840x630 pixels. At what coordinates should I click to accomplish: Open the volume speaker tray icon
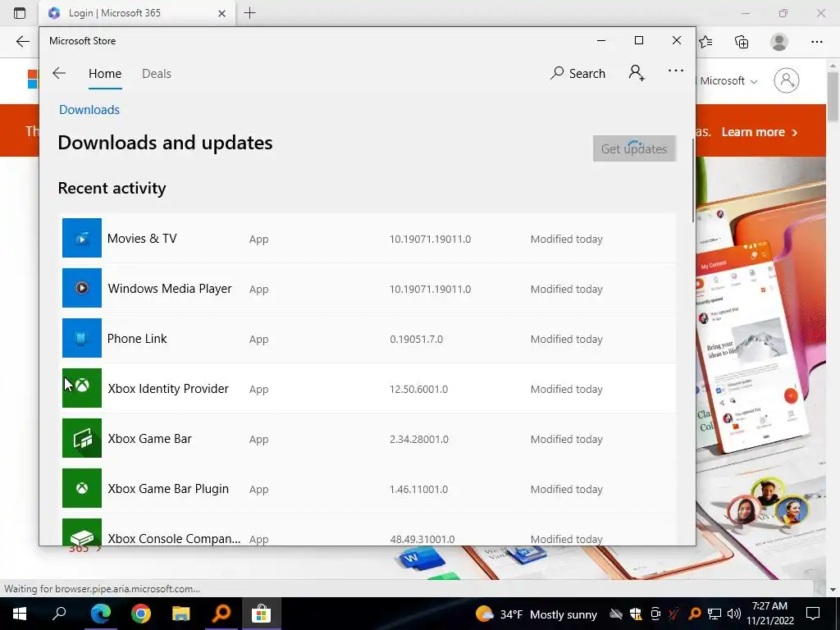tap(734, 614)
